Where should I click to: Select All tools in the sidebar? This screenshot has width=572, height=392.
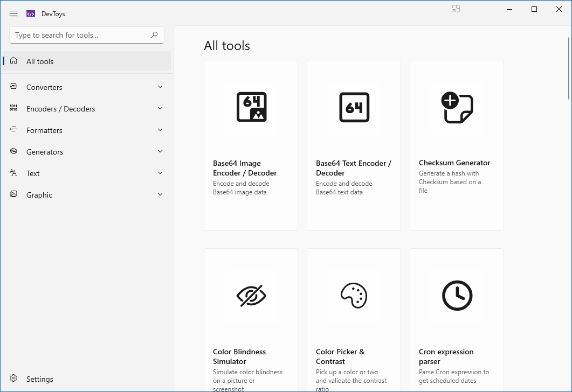[x=86, y=61]
